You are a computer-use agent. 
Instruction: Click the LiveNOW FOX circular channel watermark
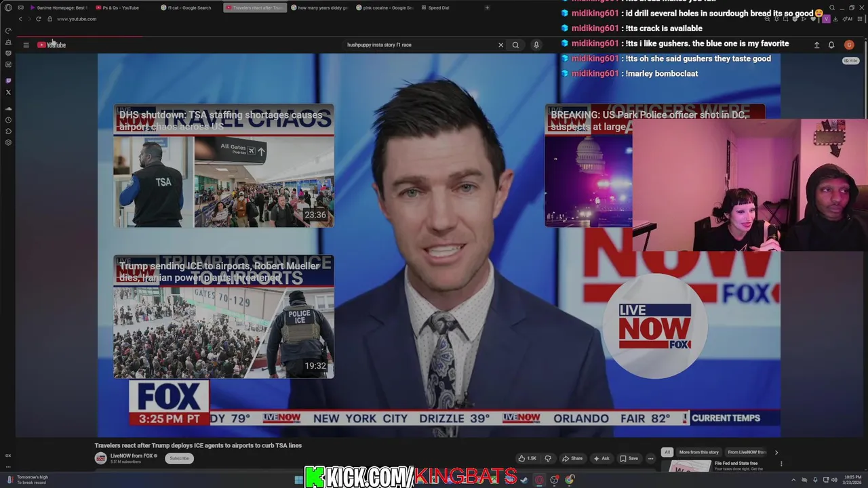[x=654, y=327]
